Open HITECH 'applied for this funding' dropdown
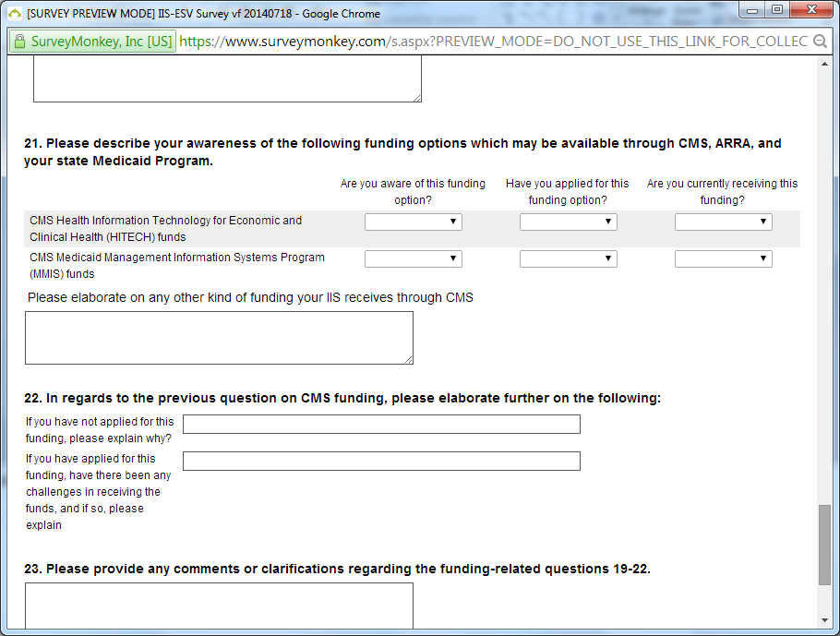The height and width of the screenshot is (636, 840). coord(568,222)
